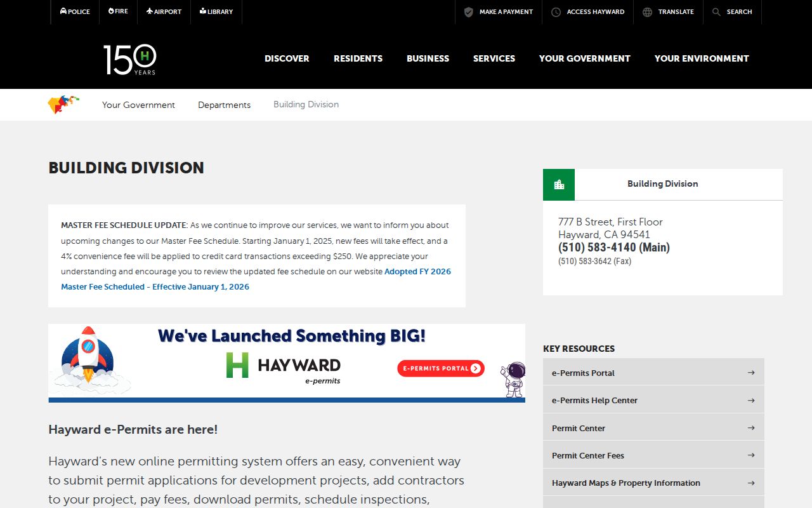Click the green building icon in sidebar

[x=559, y=185]
